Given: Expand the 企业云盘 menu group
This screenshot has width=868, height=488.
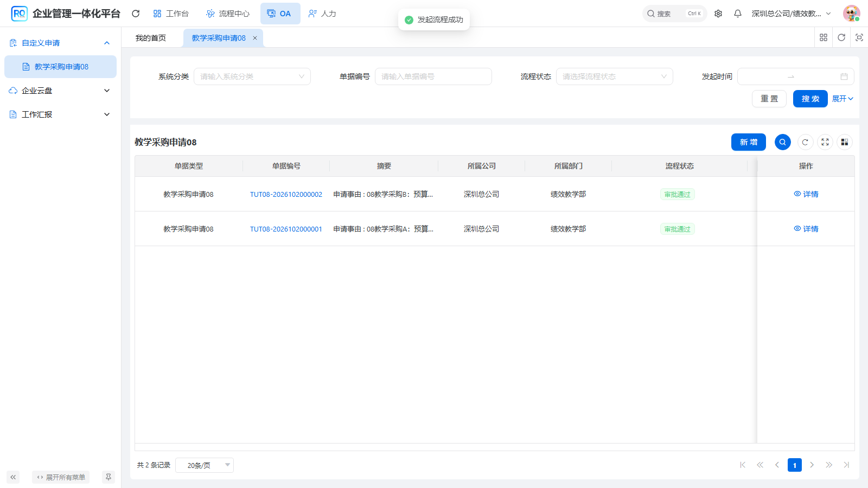Looking at the screenshot, I should (60, 91).
